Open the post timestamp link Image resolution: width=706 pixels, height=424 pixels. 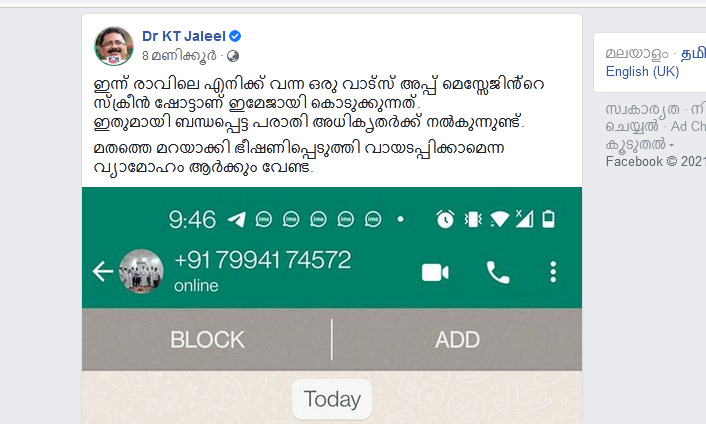pos(179,56)
